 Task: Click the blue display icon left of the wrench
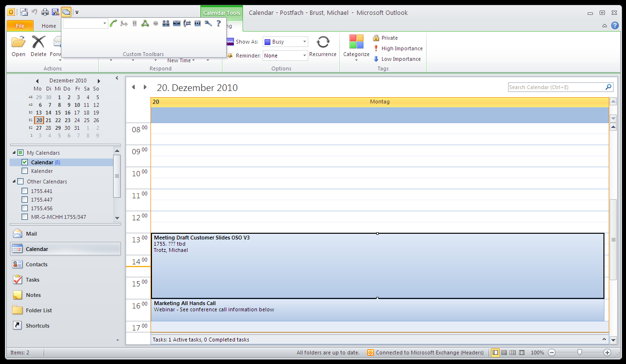[197, 23]
